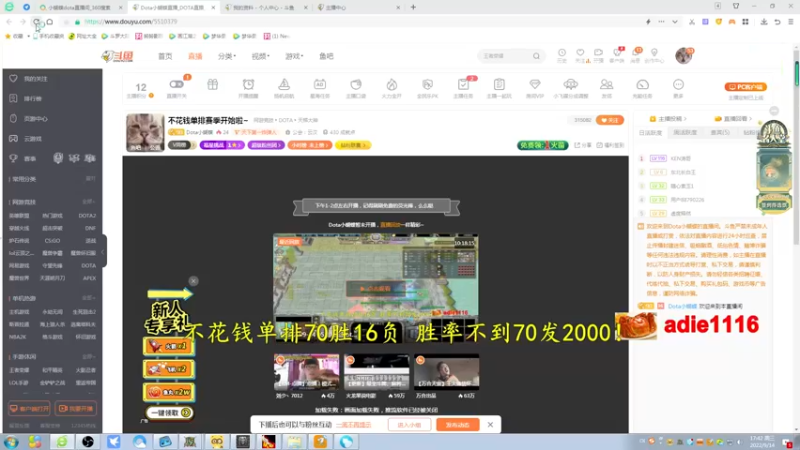Expand 视频 dropdown in navigation
Viewport: 800px width, 450px height.
[x=260, y=56]
